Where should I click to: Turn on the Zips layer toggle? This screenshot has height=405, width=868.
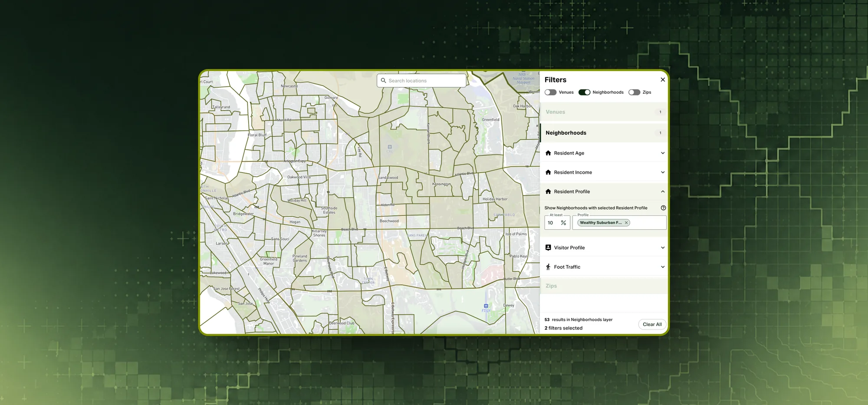(x=634, y=92)
